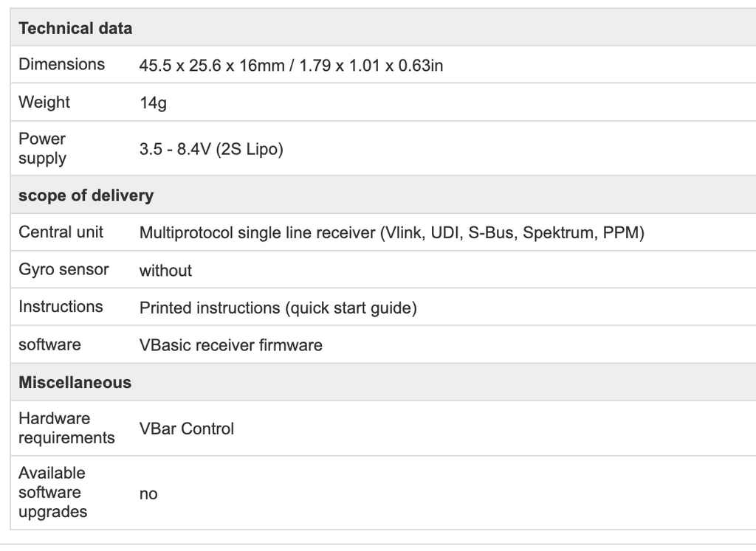This screenshot has width=756, height=551.
Task: Click the "Power supply" row label
Action: pyautogui.click(x=43, y=148)
